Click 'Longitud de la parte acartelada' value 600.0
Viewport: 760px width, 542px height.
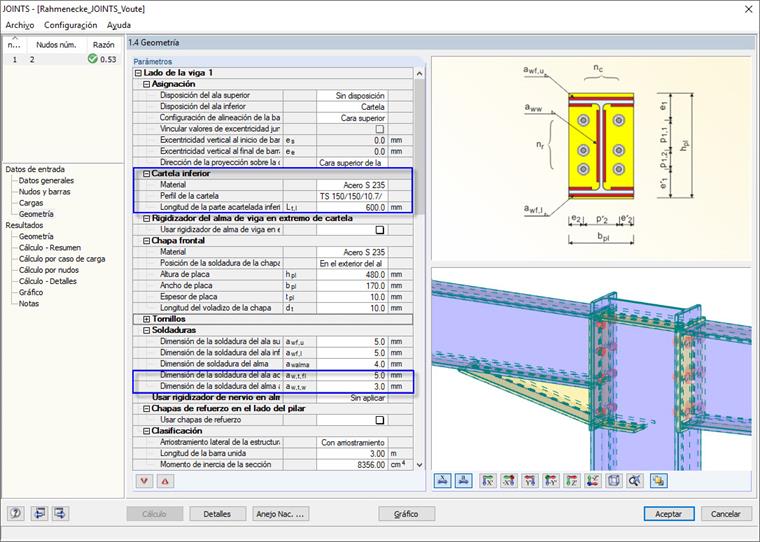(352, 207)
